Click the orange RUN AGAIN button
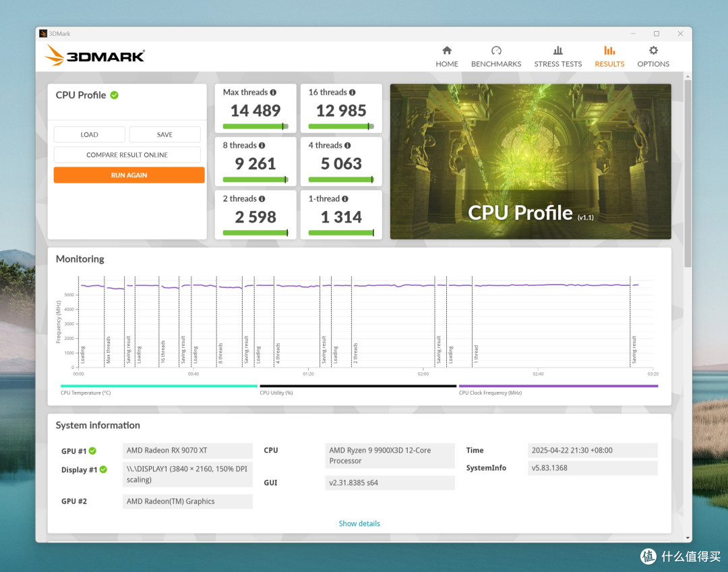 click(129, 175)
